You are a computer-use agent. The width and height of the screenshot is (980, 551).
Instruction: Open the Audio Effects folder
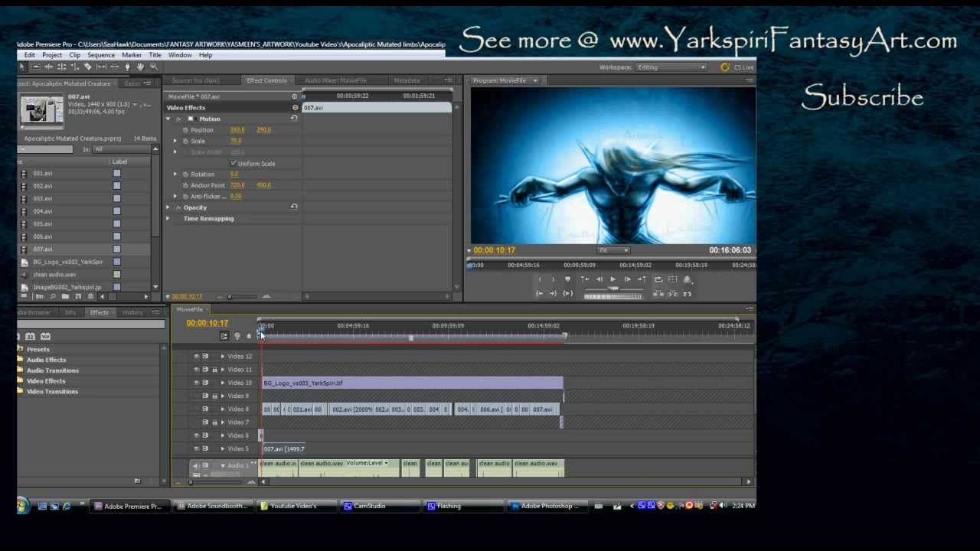[46, 360]
